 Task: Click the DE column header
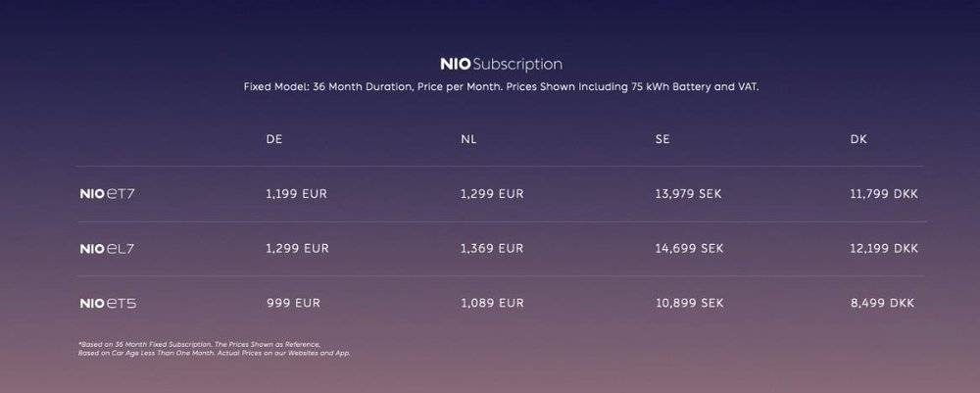tap(274, 139)
